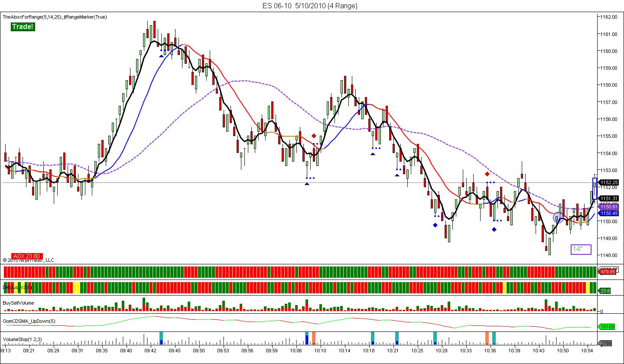Click the teal VolumeStop bar at 09:42
The image size is (624, 364).
tap(161, 338)
